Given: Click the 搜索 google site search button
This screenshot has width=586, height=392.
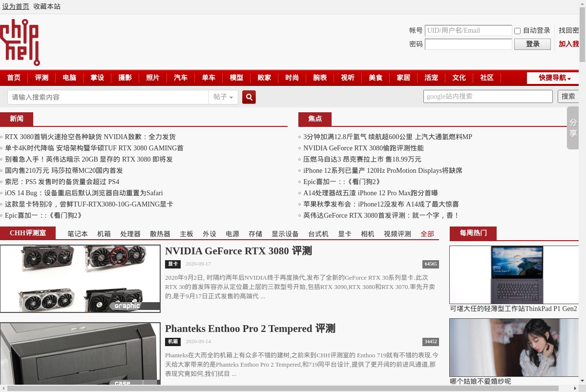Looking at the screenshot, I should [x=568, y=97].
